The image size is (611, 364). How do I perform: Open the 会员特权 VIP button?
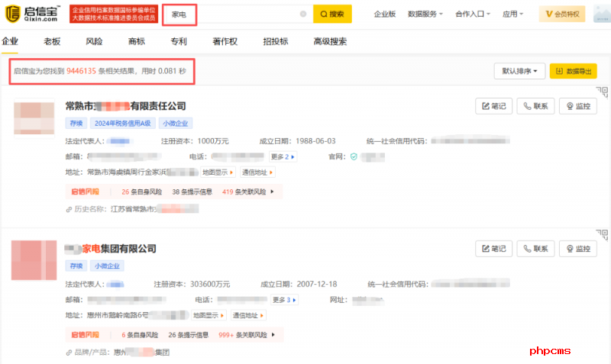click(562, 14)
